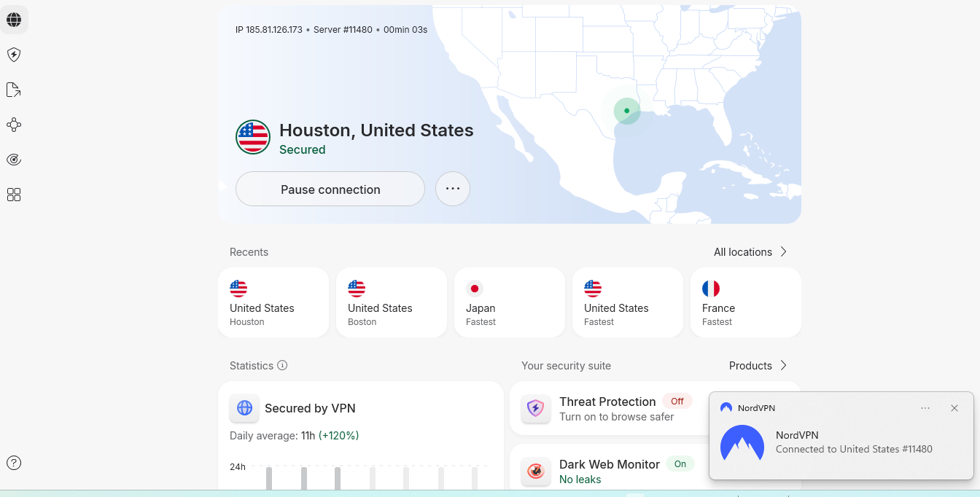
Task: Click the Threat Protection shield card icon
Action: (536, 408)
